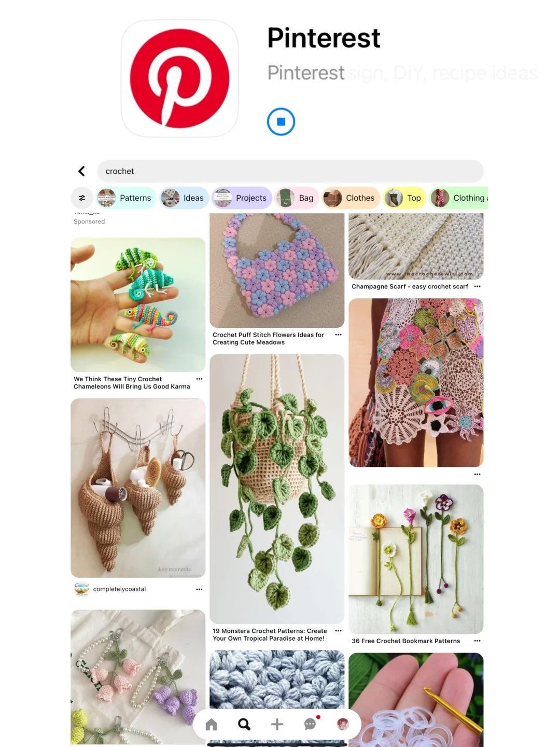This screenshot has width=560, height=747.
Task: Tap the back arrow beside search
Action: pyautogui.click(x=81, y=171)
